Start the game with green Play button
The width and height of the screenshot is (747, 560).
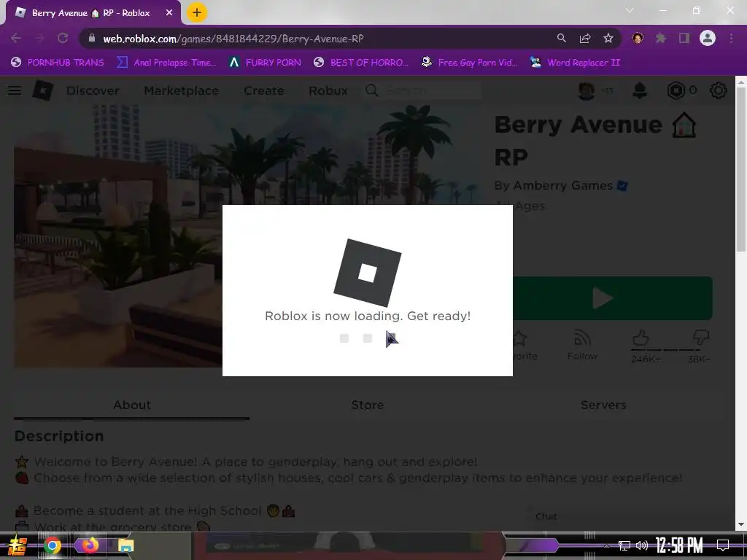coord(613,298)
